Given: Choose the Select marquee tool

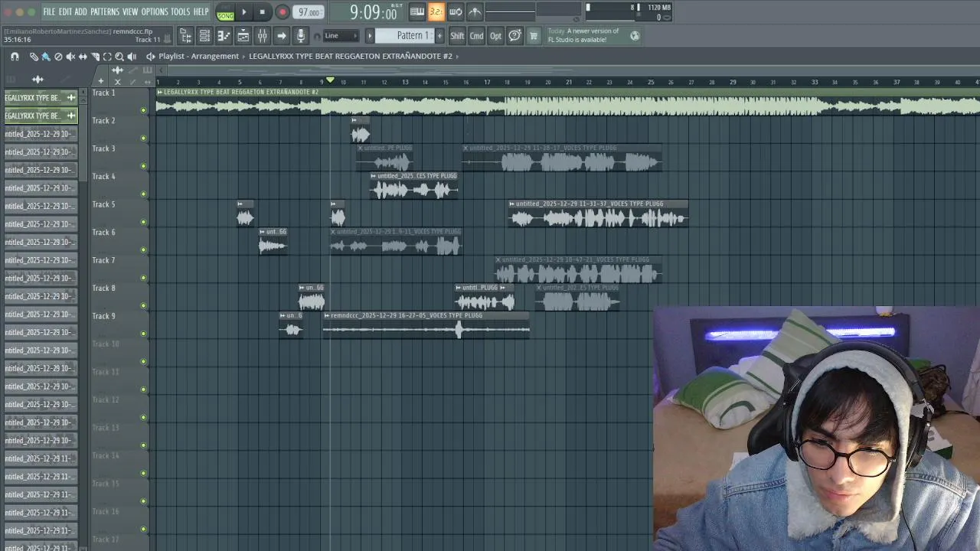Looking at the screenshot, I should 107,57.
